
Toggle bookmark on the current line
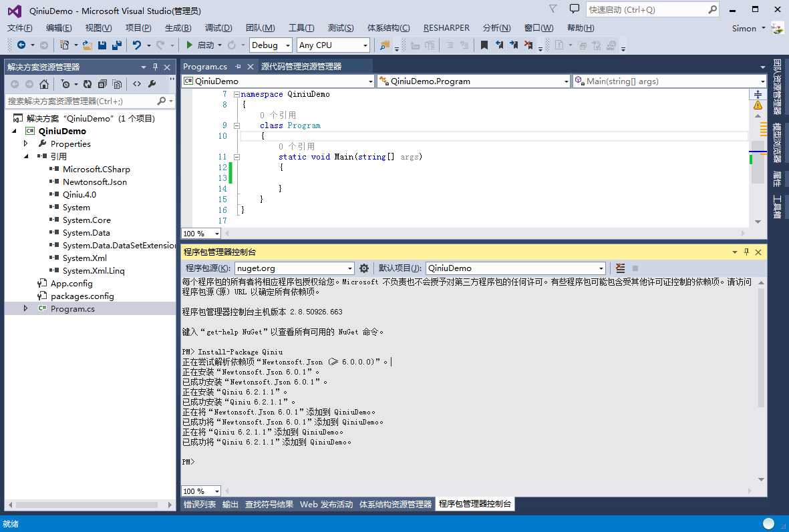484,45
